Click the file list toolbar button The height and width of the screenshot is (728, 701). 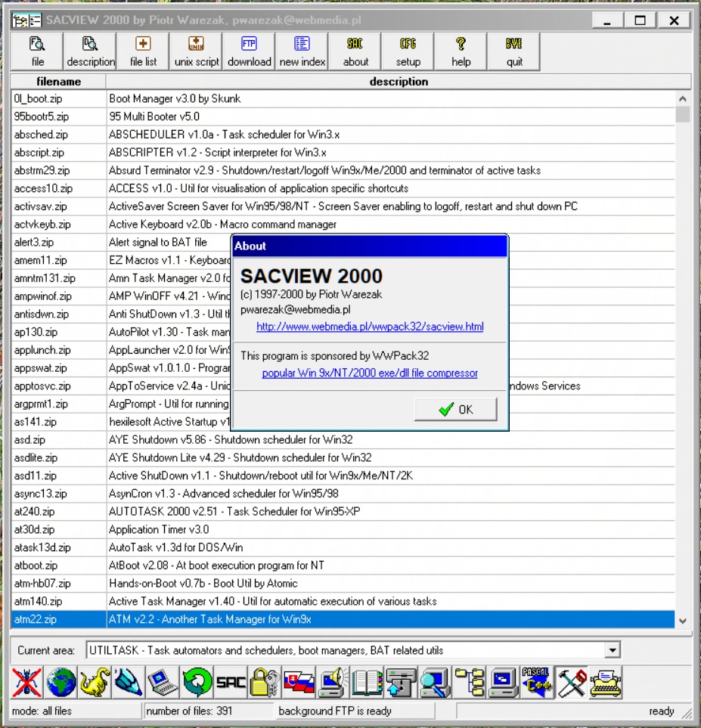click(x=143, y=51)
